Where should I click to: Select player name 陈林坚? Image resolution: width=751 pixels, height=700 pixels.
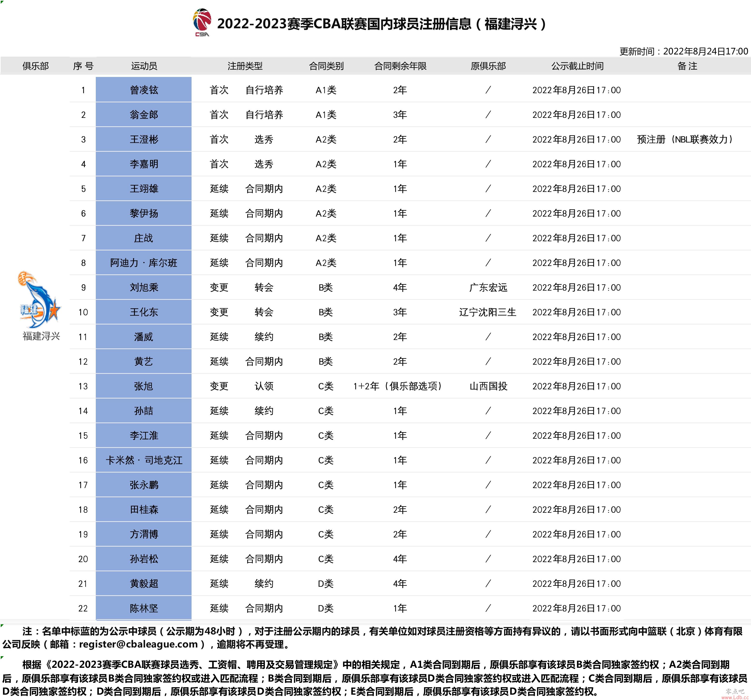(x=144, y=609)
